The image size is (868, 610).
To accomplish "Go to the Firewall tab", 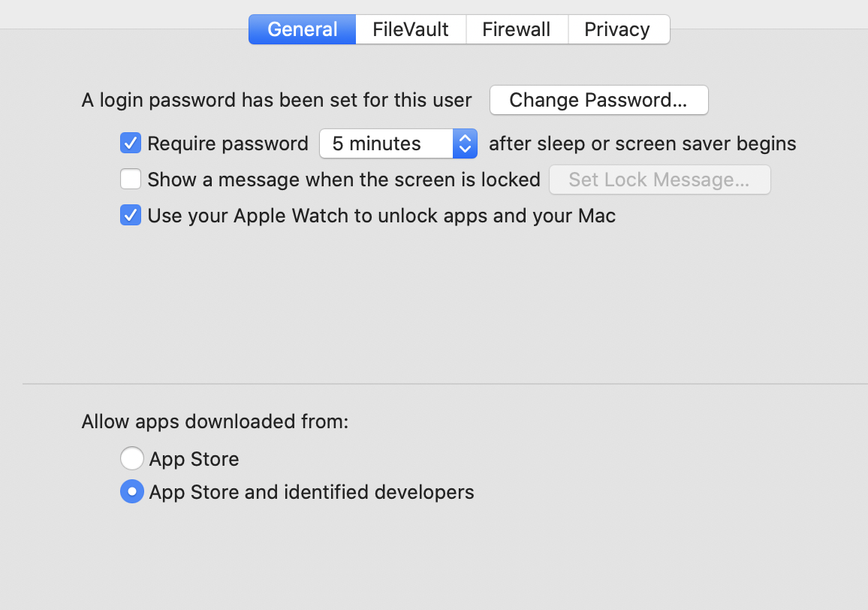I will click(x=517, y=29).
